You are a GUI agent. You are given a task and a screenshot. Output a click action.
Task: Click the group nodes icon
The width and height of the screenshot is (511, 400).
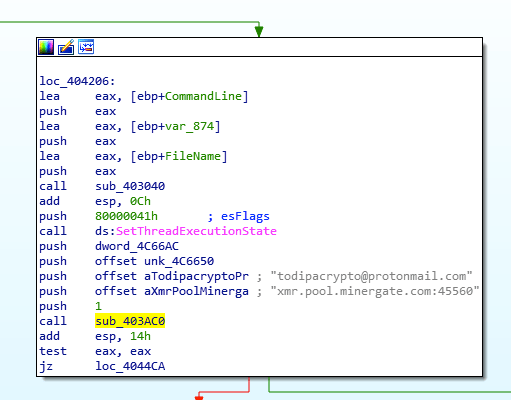pyautogui.click(x=86, y=47)
